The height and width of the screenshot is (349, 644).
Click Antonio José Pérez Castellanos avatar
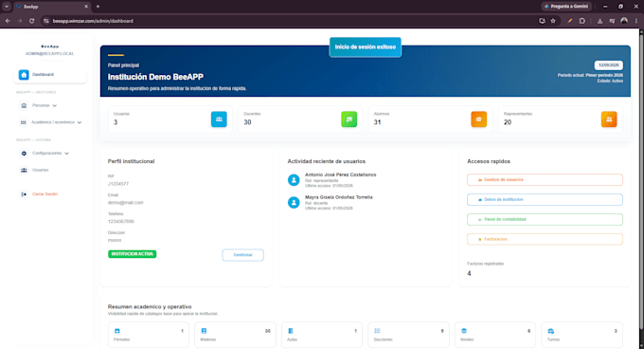(x=294, y=180)
